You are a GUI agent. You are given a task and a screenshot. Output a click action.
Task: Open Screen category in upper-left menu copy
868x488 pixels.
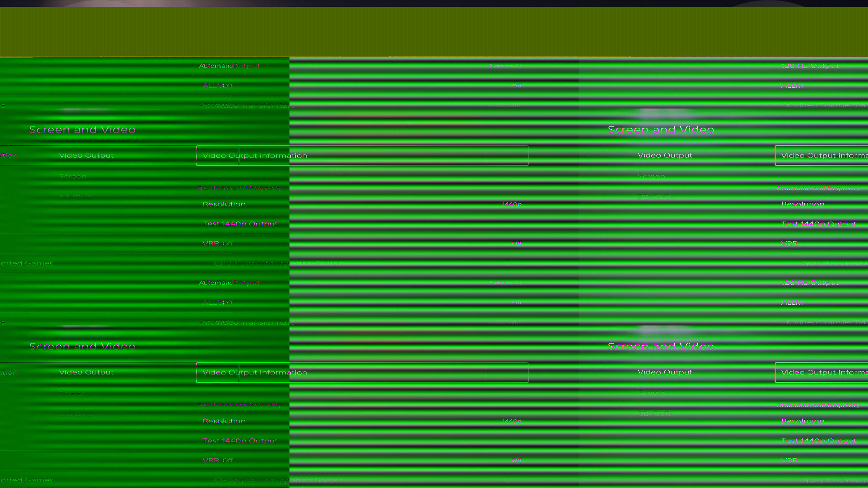coord(73,177)
